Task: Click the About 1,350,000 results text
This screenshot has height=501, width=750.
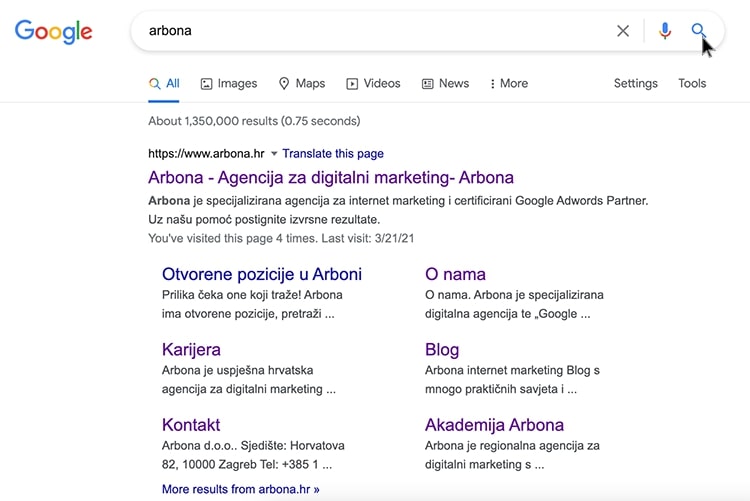Action: [254, 121]
